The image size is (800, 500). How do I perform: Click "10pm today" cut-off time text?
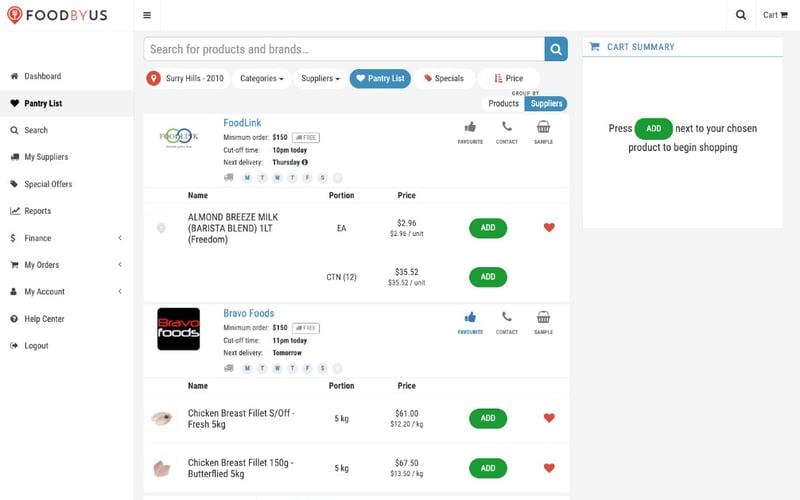tap(290, 150)
